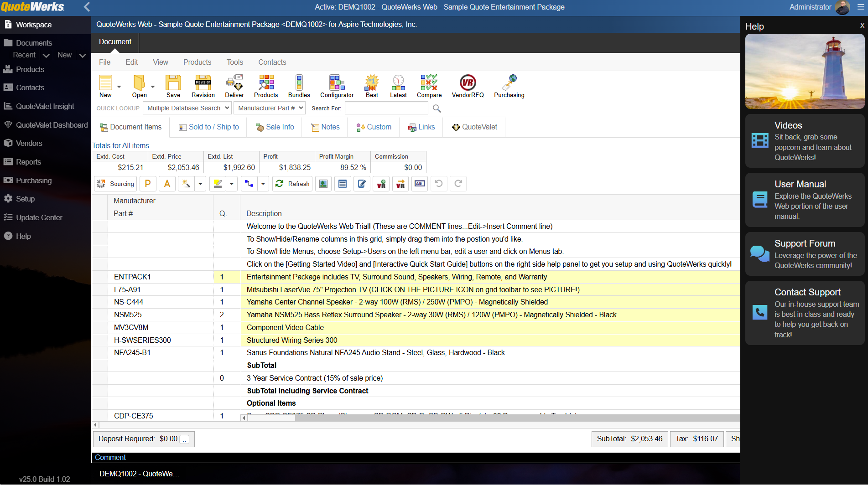The width and height of the screenshot is (868, 485).
Task: Click the Deliver toolbar icon
Action: (x=234, y=86)
